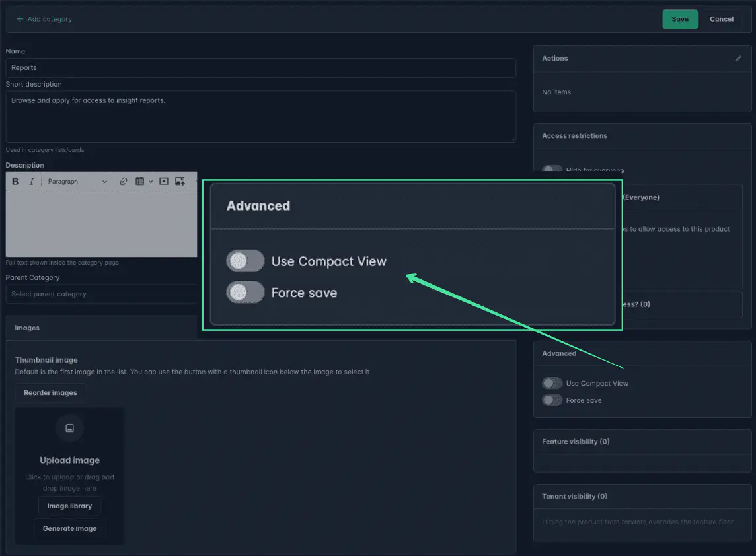Cancel editing the category
Screen dimensions: 756x556
click(721, 18)
